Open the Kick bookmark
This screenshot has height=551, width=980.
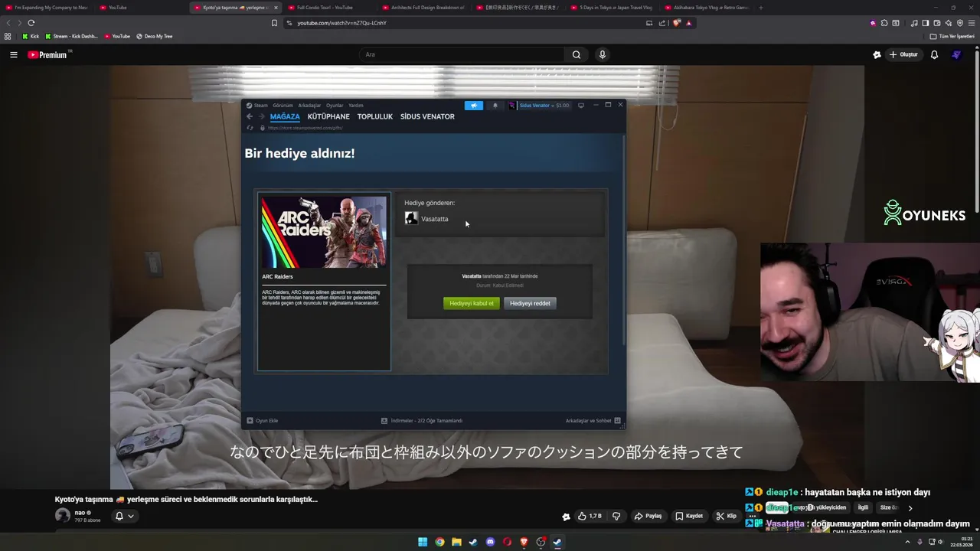(31, 36)
